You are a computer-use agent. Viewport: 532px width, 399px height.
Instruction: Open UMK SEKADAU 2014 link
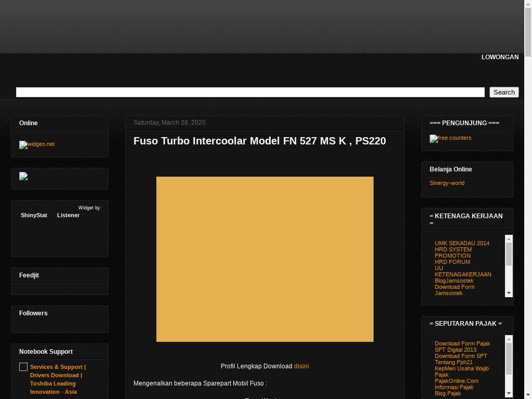462,243
